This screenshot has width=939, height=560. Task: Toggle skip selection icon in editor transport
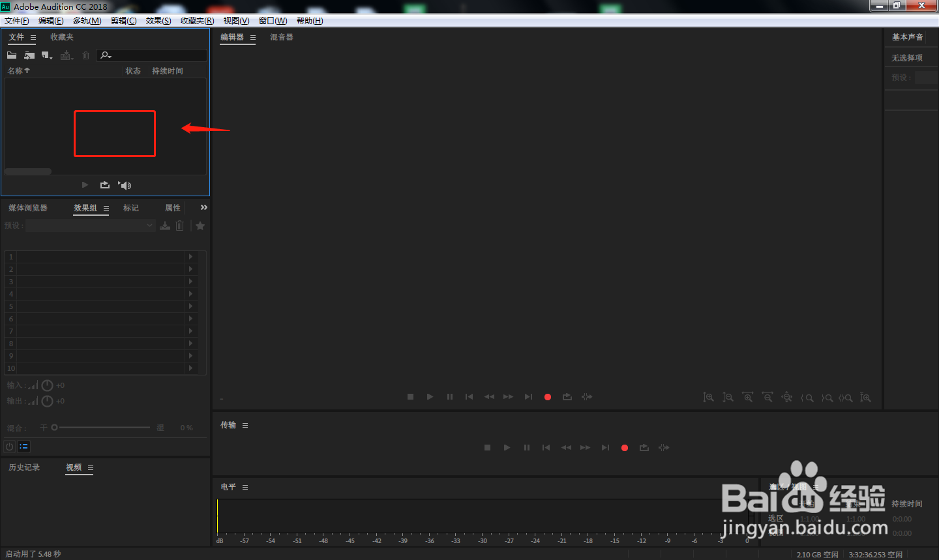pyautogui.click(x=587, y=396)
